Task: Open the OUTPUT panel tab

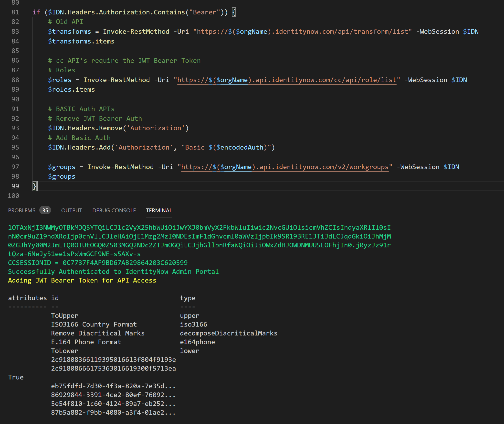Action: click(72, 210)
